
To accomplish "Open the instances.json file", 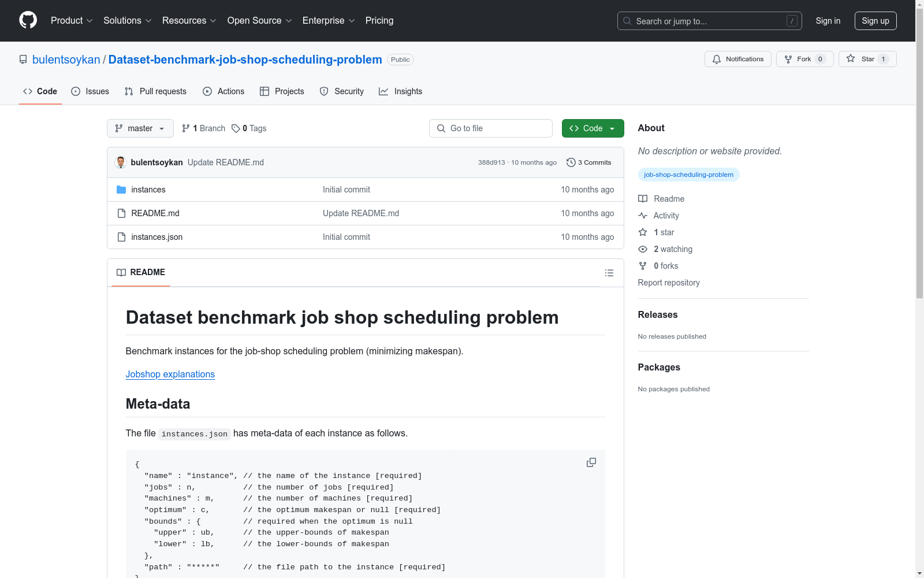I will pos(157,237).
